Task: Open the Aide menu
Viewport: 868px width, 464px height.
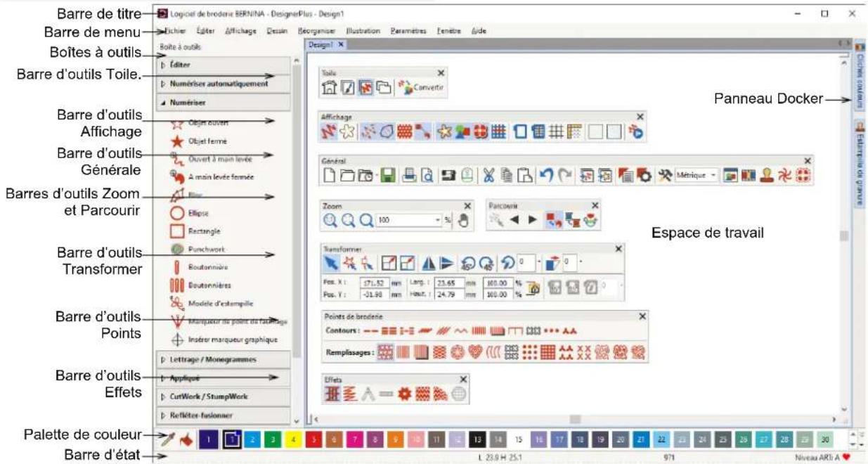Action: coord(479,31)
